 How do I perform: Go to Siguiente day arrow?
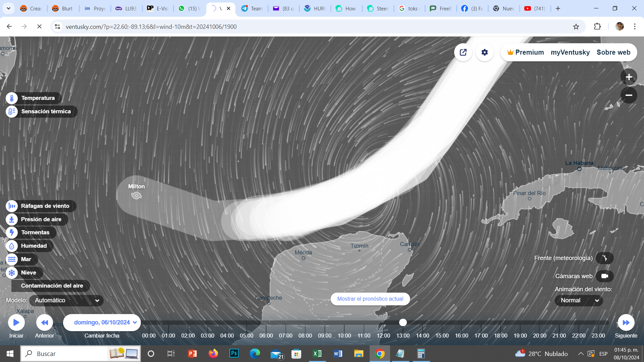tap(626, 322)
